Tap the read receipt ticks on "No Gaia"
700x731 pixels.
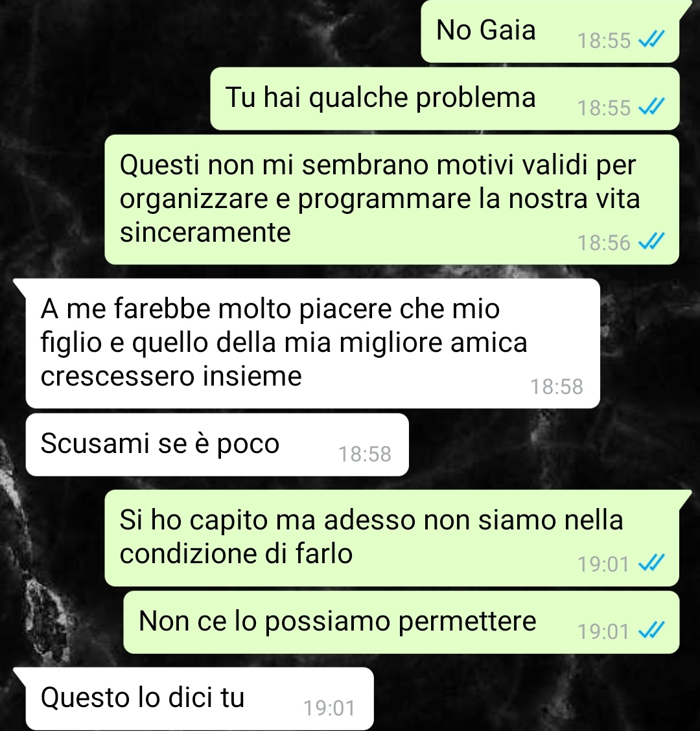click(651, 41)
